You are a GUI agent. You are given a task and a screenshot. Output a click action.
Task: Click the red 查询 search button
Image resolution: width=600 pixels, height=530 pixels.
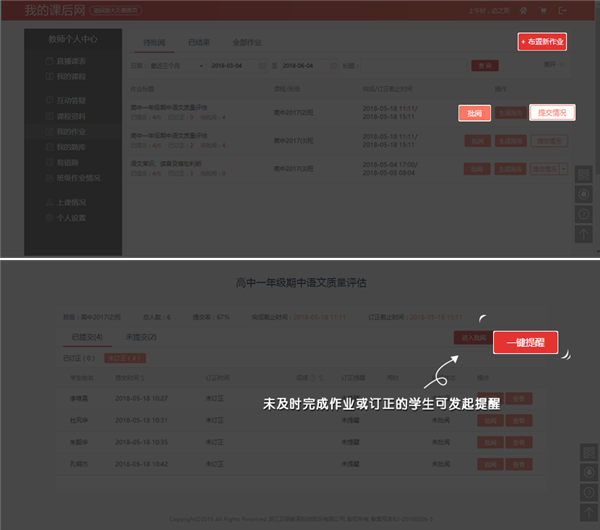pos(484,66)
